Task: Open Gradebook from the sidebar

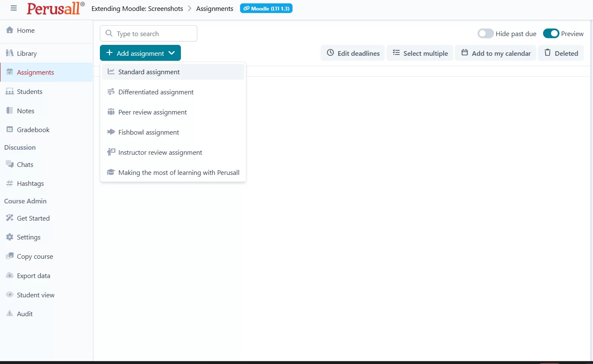Action: pyautogui.click(x=33, y=130)
